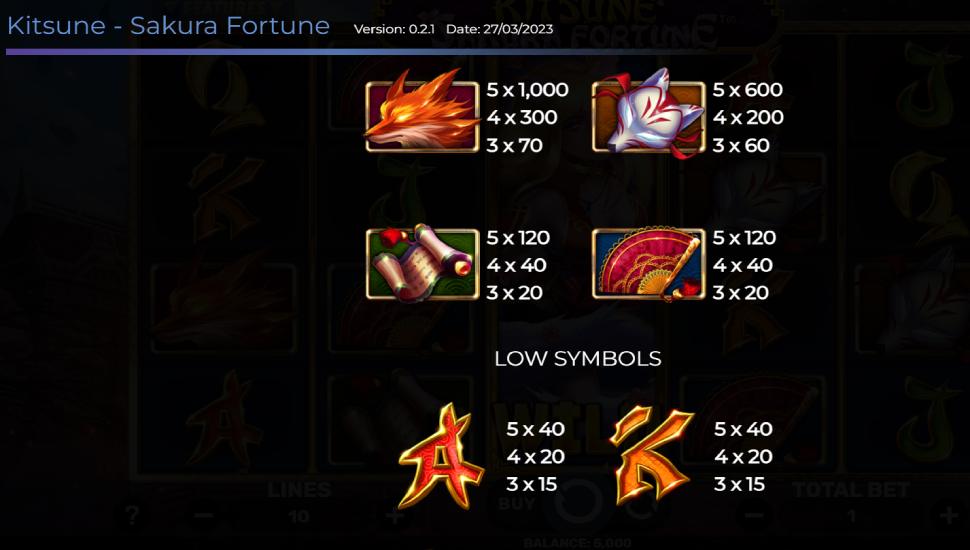
Task: Click the TOTAL BET label
Action: (850, 490)
